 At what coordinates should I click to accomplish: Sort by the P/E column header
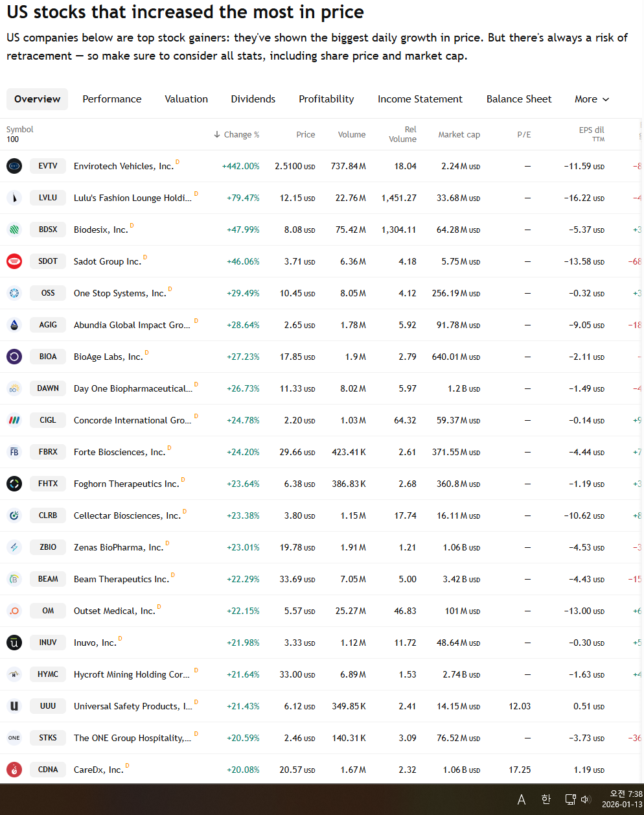524,135
